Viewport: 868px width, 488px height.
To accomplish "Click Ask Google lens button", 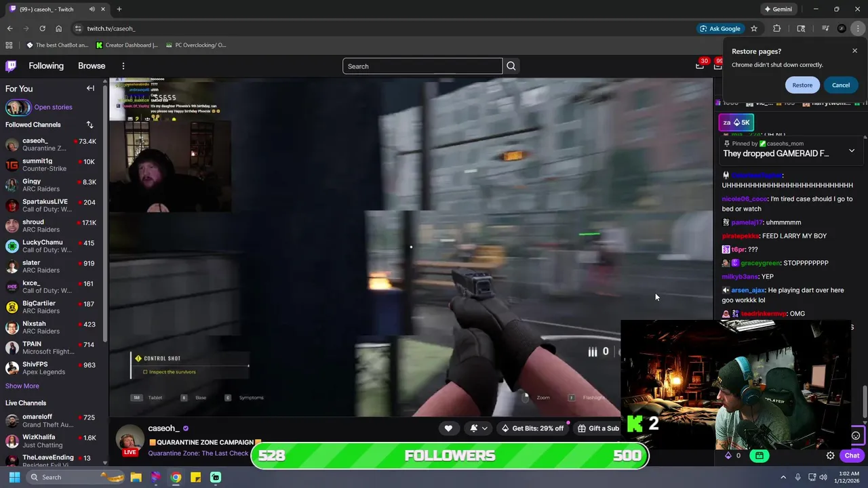I will (x=719, y=28).
